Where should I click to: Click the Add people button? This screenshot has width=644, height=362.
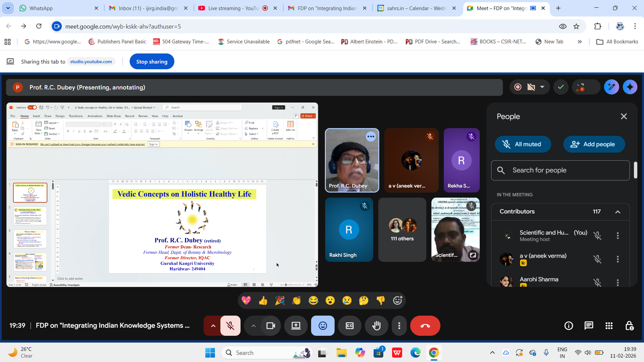594,144
